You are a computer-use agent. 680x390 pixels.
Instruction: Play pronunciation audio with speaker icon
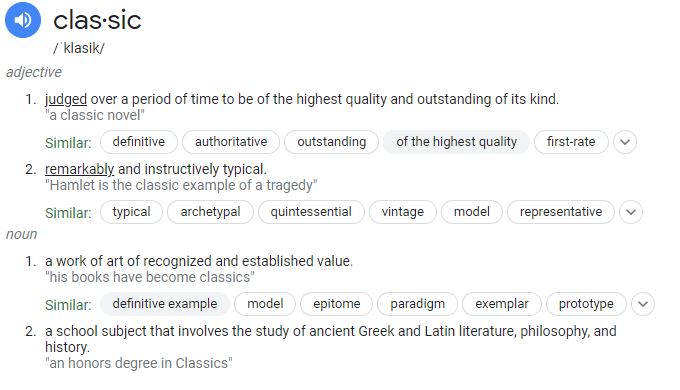point(23,20)
